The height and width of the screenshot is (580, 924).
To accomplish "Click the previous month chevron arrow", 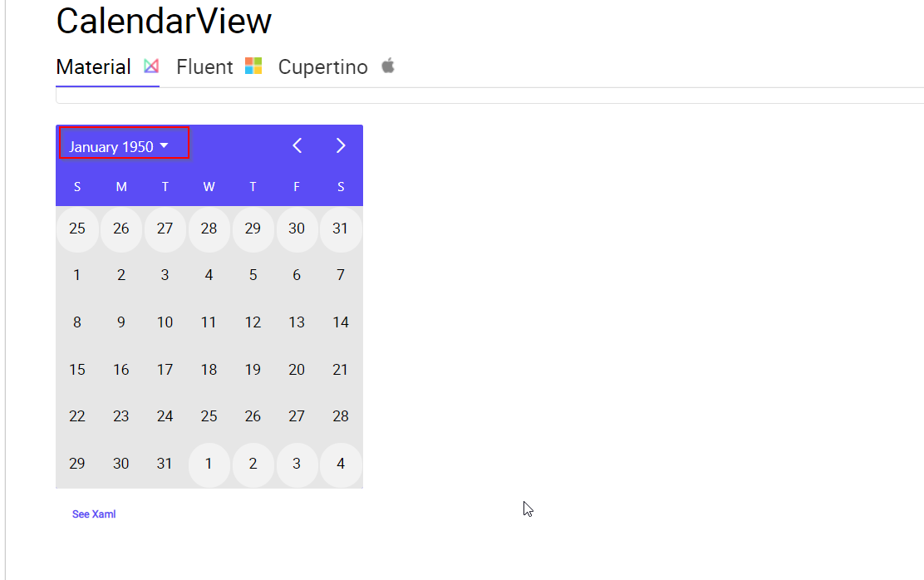I will [297, 145].
